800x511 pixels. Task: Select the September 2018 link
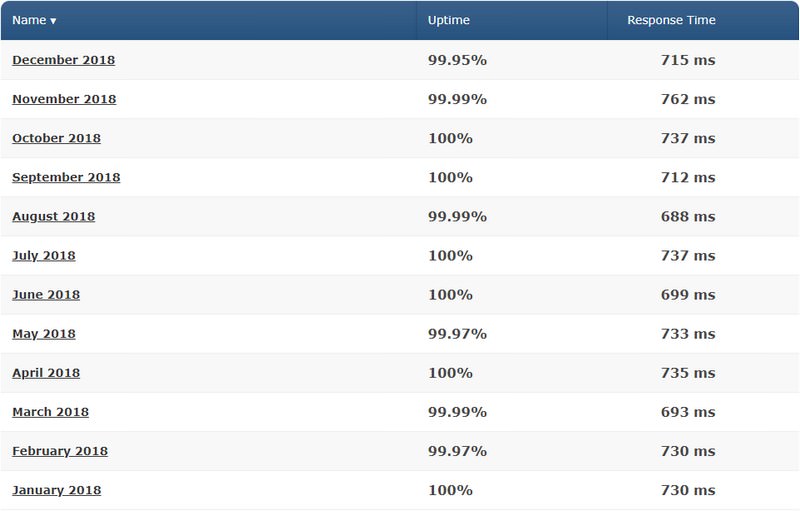click(x=66, y=177)
